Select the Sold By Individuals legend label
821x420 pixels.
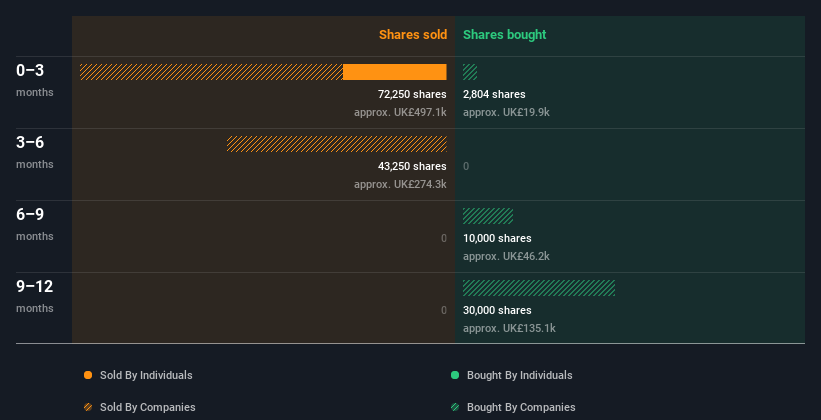[146, 375]
